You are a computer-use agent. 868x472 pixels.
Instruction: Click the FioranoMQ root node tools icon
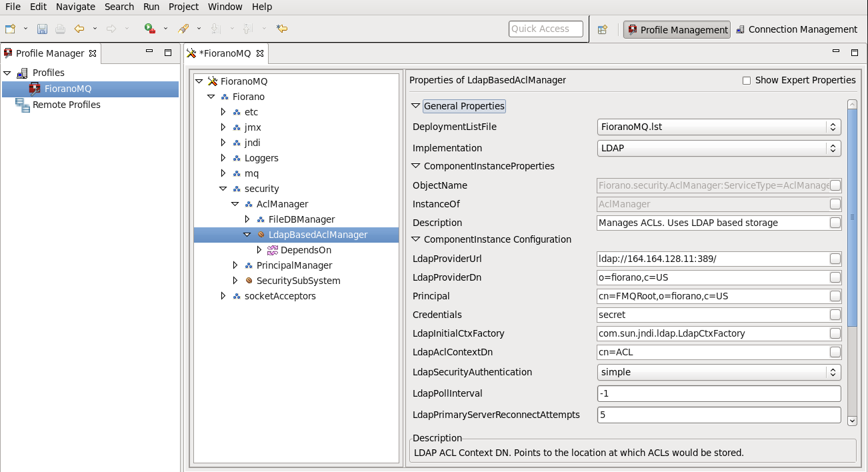coord(213,81)
